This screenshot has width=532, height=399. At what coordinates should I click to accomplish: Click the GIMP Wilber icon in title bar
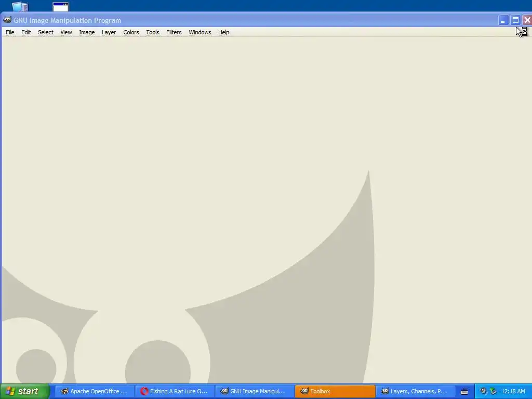click(x=7, y=20)
